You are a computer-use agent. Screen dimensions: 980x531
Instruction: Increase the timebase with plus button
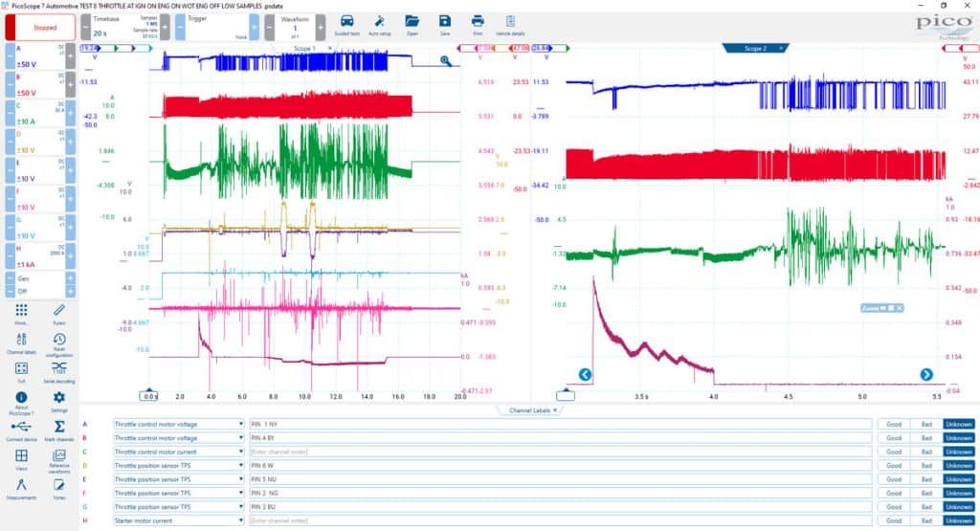tap(165, 28)
